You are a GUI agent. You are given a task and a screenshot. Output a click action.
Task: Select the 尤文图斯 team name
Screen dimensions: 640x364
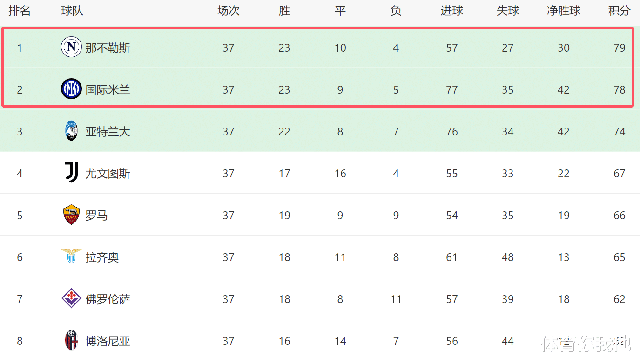click(108, 174)
